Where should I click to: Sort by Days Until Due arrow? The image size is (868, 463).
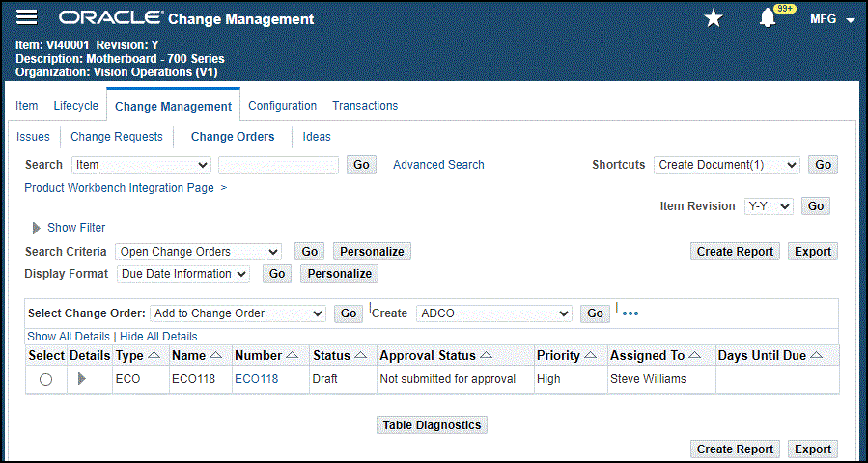[x=816, y=356]
